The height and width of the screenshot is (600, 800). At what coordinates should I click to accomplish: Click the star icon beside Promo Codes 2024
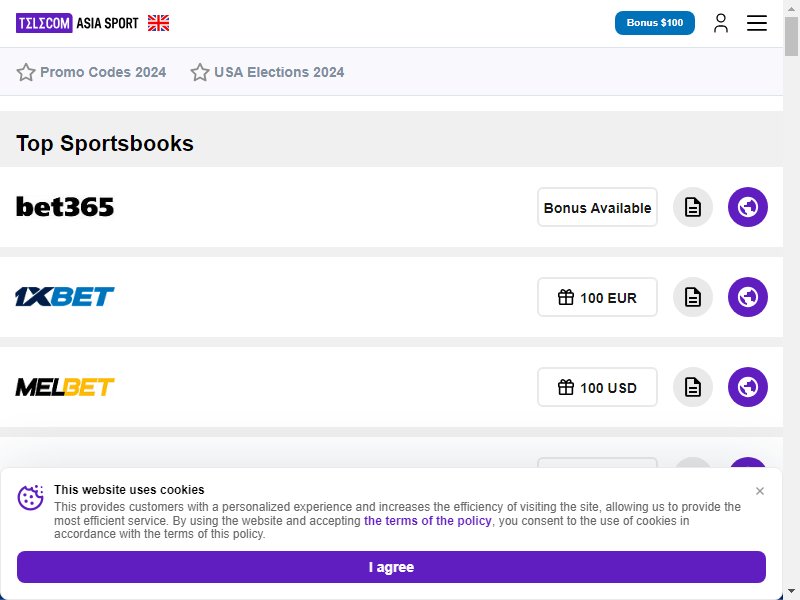click(x=26, y=72)
